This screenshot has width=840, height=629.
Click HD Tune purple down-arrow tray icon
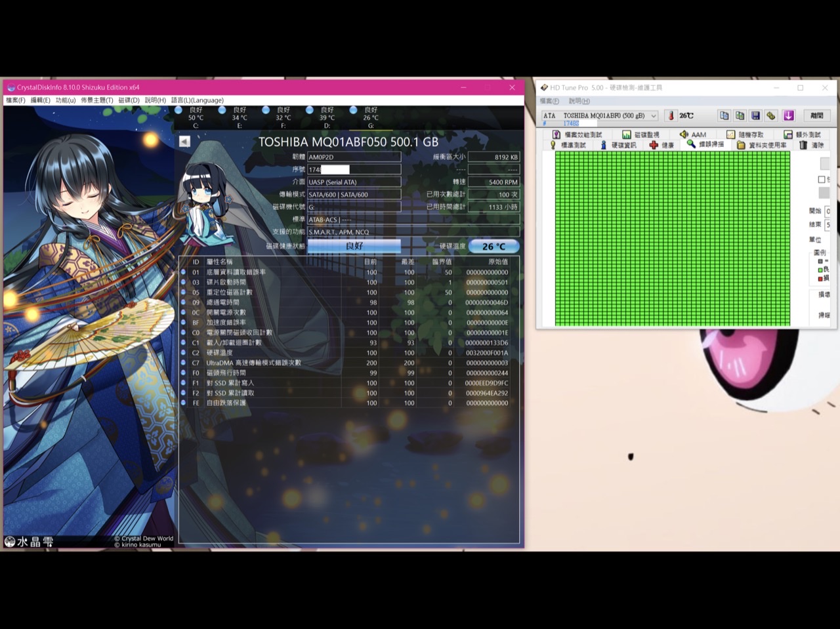pos(788,115)
